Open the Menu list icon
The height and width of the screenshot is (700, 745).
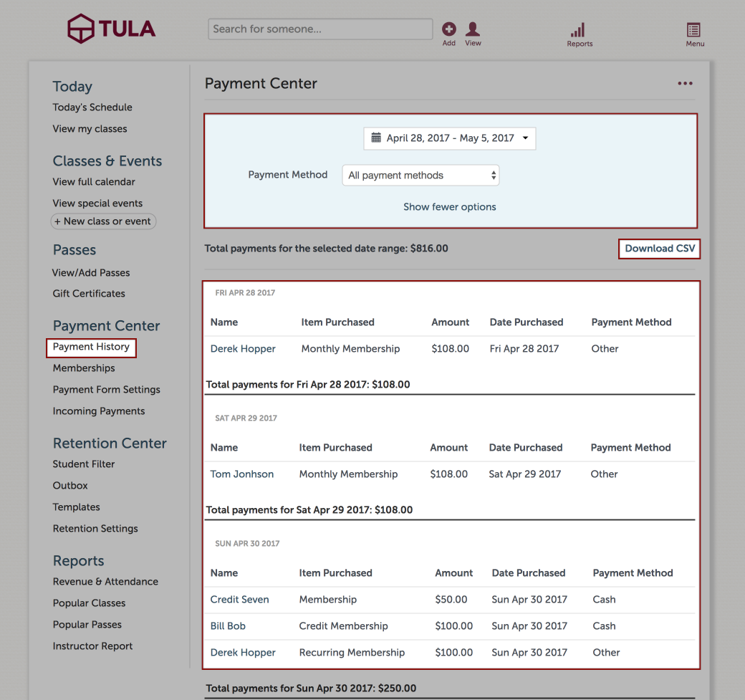(x=693, y=30)
